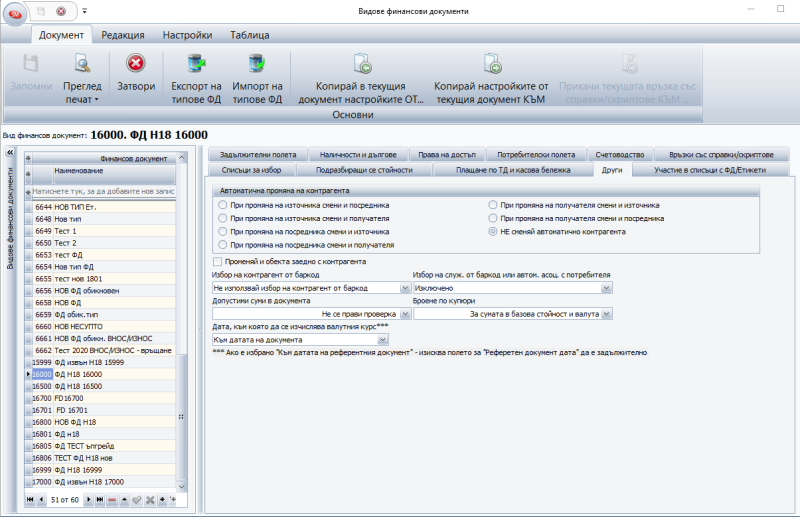Open the Задължителни полета tab

click(258, 155)
